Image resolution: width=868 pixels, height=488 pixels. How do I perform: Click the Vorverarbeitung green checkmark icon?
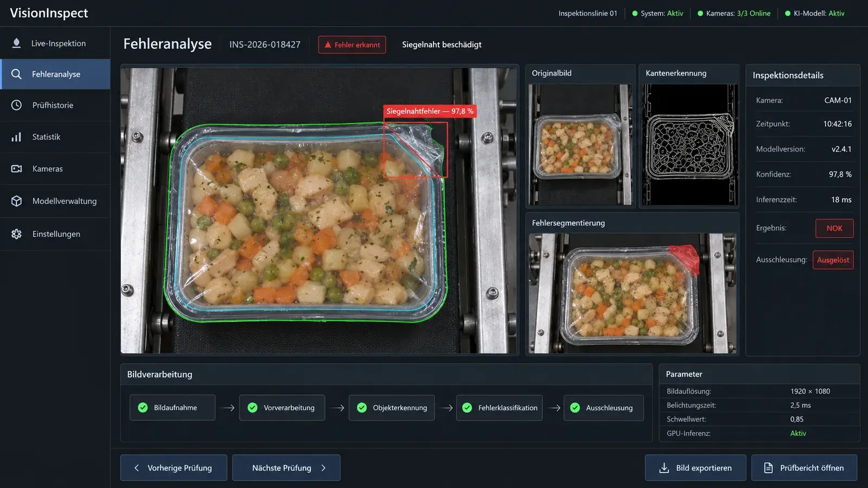point(253,408)
